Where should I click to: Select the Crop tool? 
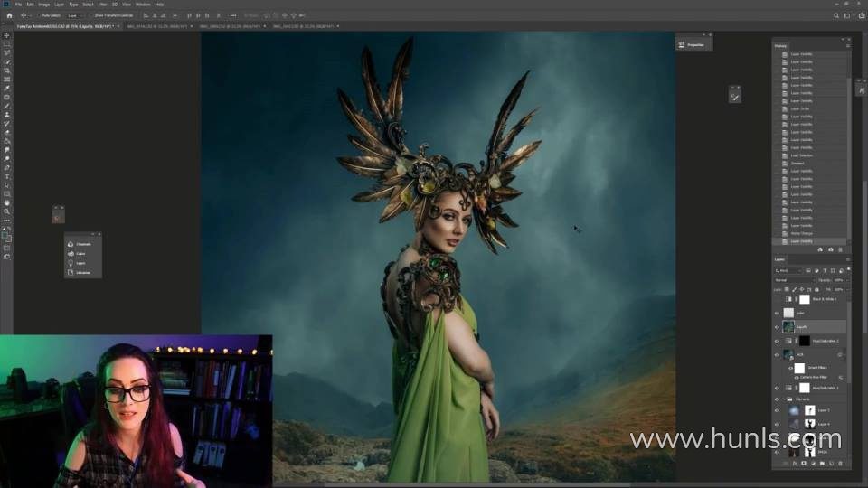click(x=6, y=70)
